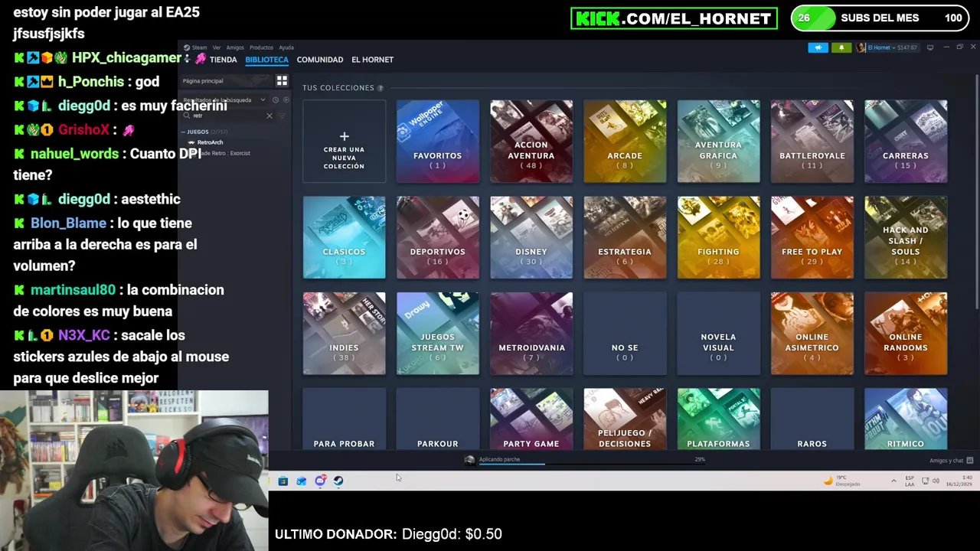This screenshot has height=551, width=980.
Task: Click the Steam icon in the taskbar
Action: [x=338, y=481]
